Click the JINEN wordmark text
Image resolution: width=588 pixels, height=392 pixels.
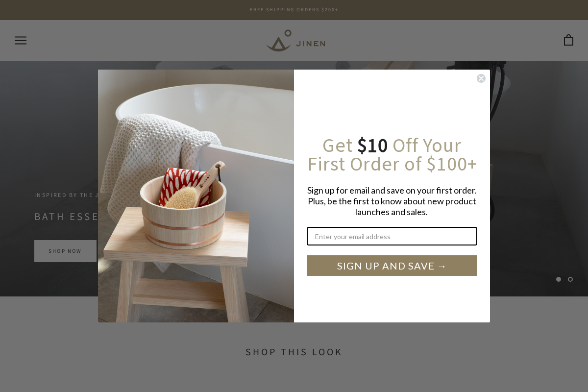[311, 44]
